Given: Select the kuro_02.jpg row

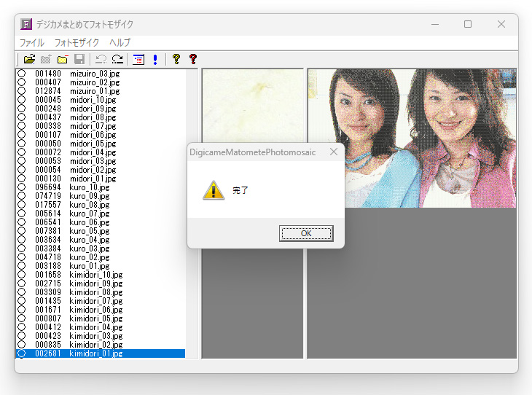Looking at the screenshot, I should pyautogui.click(x=101, y=257).
